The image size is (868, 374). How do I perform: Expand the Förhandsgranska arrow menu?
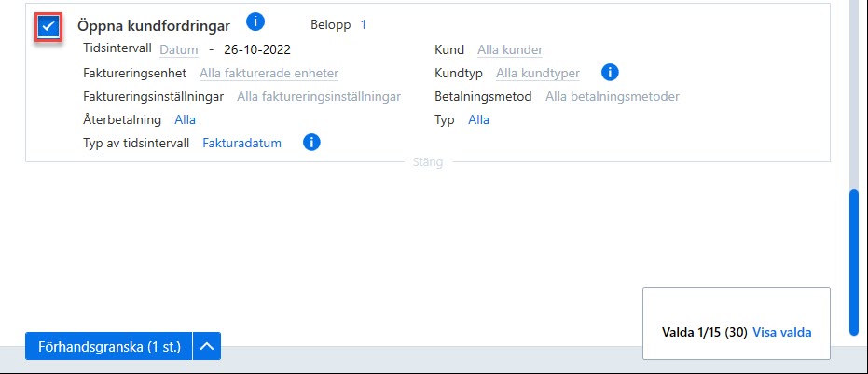pyautogui.click(x=206, y=346)
